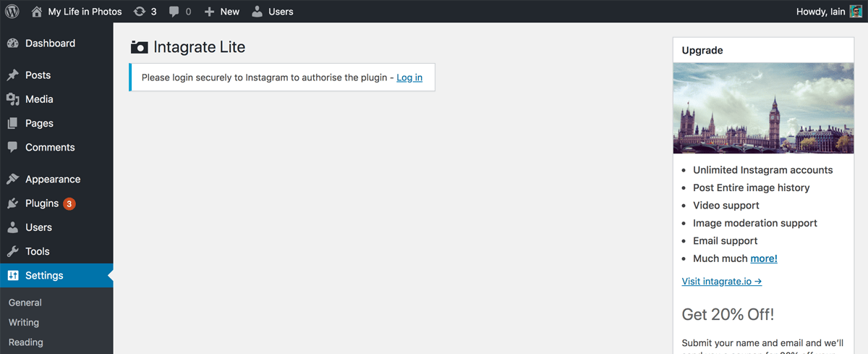Click the home icon beside My Life in Photos
The width and height of the screenshot is (868, 354).
pos(37,12)
